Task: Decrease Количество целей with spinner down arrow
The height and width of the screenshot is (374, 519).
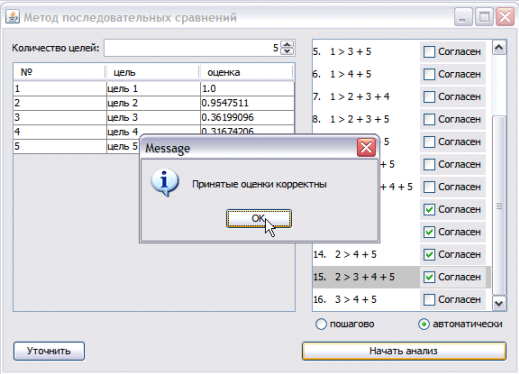Action: pos(287,51)
